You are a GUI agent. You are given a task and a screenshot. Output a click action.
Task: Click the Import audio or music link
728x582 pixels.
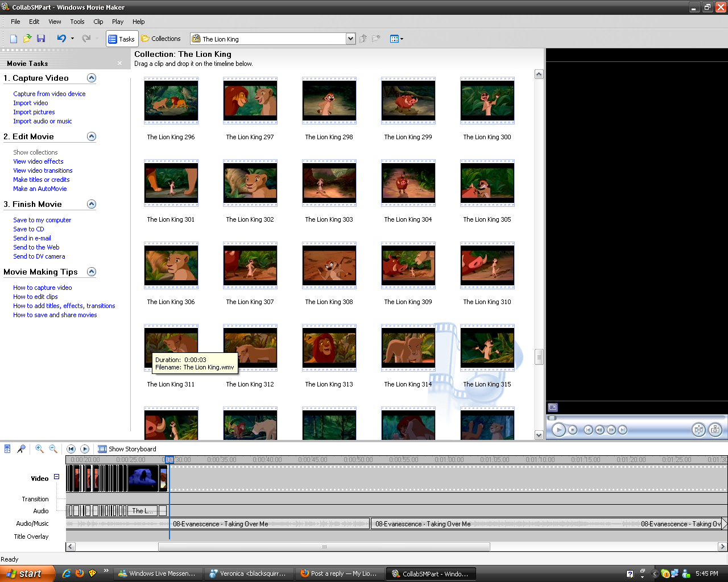(x=43, y=121)
